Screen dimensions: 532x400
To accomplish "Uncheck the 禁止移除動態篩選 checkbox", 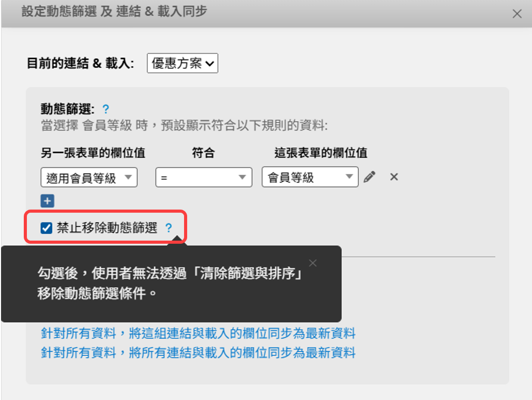I will coord(46,228).
